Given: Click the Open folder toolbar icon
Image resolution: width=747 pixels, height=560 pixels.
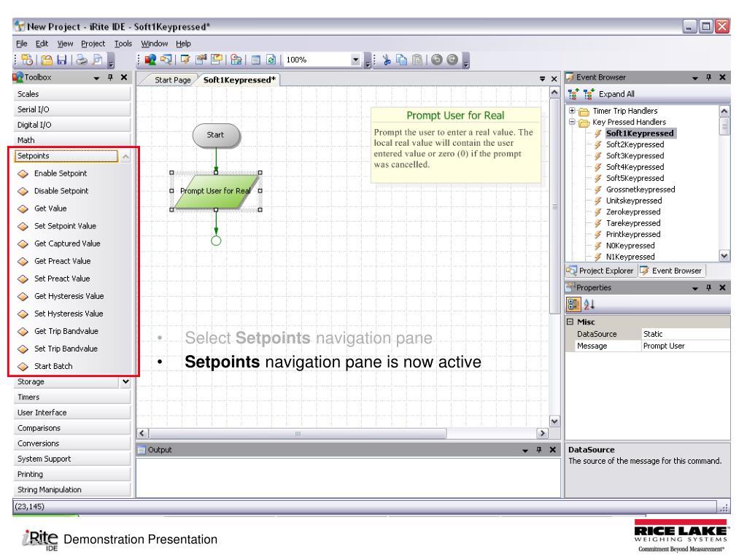Looking at the screenshot, I should (47, 60).
